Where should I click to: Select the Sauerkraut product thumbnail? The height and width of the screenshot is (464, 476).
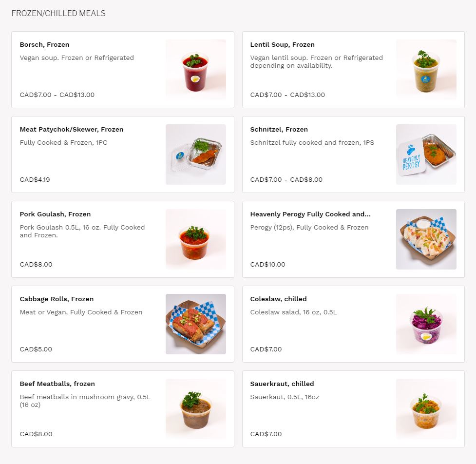pyautogui.click(x=426, y=409)
